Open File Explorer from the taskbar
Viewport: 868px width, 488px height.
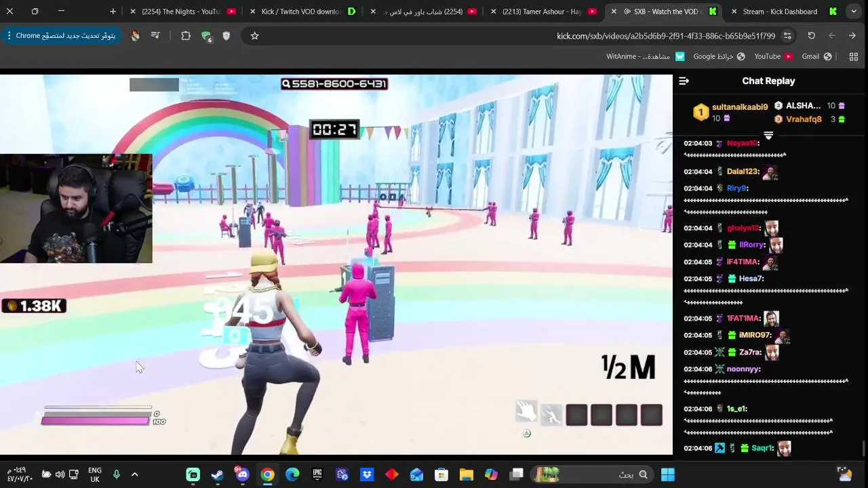tap(467, 474)
